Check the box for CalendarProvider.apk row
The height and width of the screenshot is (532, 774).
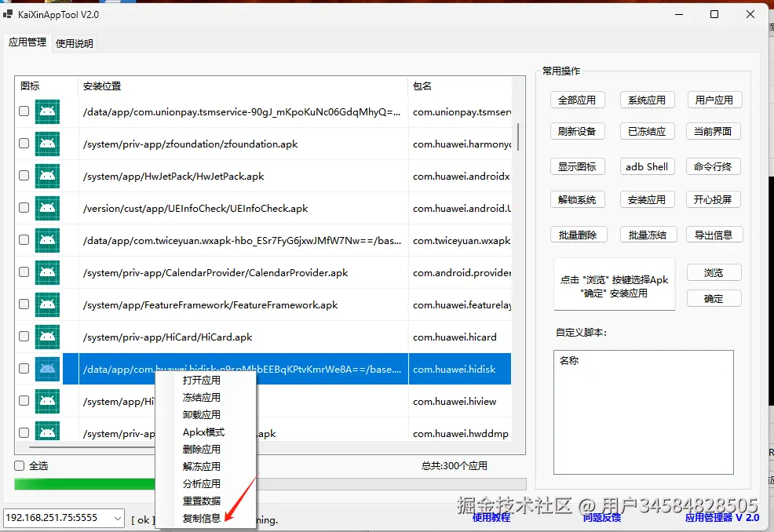click(24, 272)
